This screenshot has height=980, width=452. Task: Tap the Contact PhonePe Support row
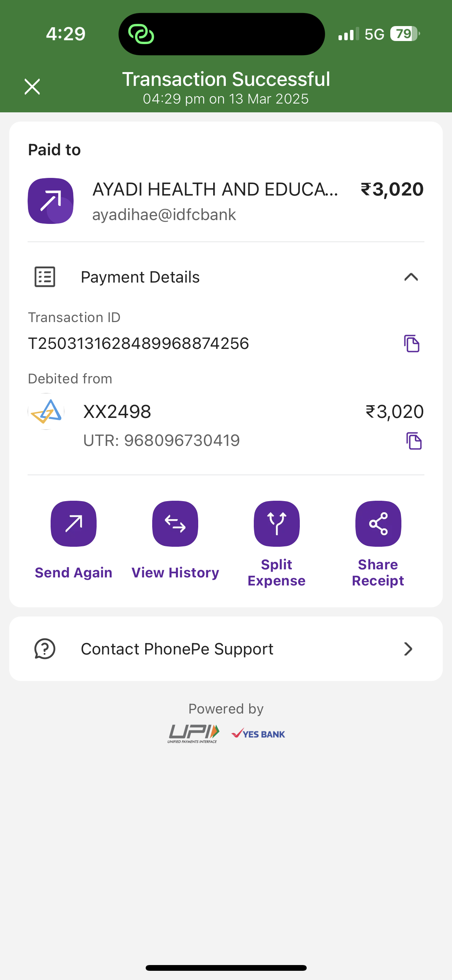tap(226, 649)
